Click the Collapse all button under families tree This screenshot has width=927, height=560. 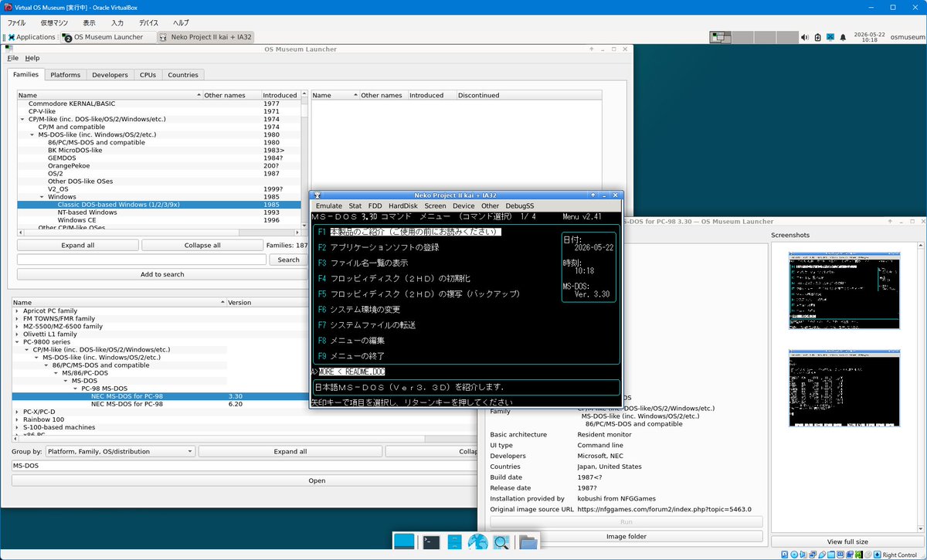(x=202, y=245)
